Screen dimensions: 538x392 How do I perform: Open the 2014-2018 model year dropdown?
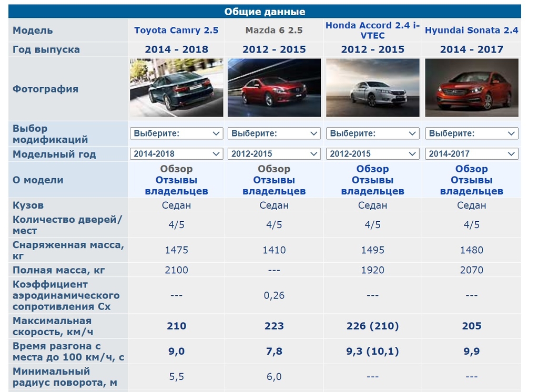[x=176, y=154]
